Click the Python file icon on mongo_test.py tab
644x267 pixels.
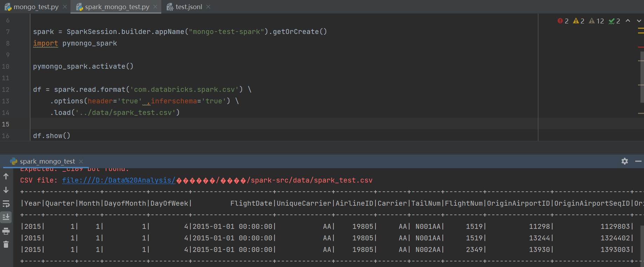8,7
